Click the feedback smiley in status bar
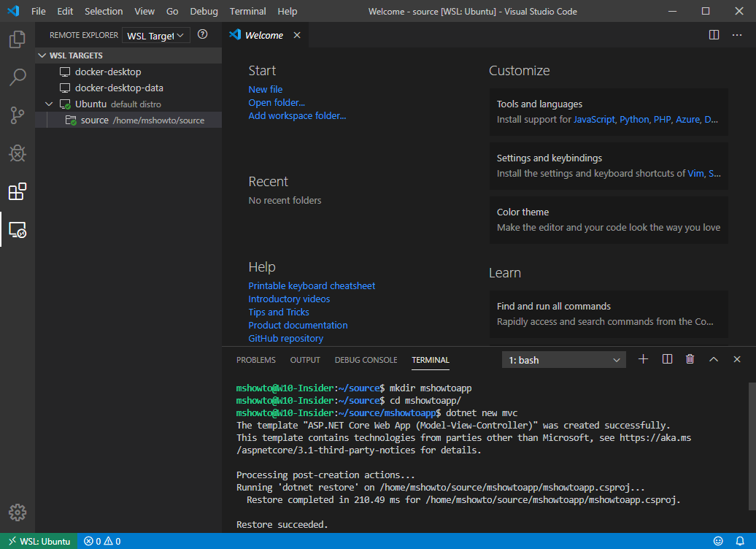756x549 pixels. [718, 541]
